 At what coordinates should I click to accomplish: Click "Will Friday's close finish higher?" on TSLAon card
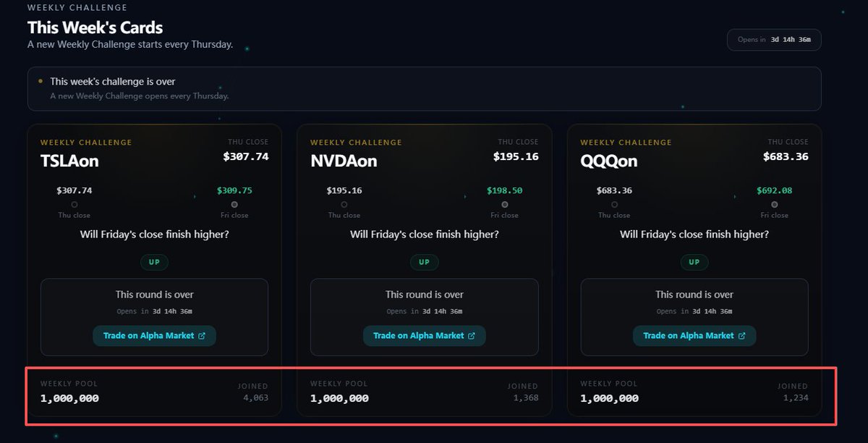154,235
